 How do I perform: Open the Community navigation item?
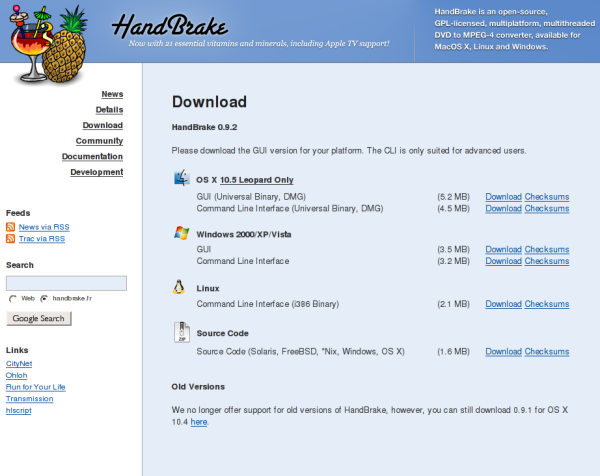[x=99, y=141]
